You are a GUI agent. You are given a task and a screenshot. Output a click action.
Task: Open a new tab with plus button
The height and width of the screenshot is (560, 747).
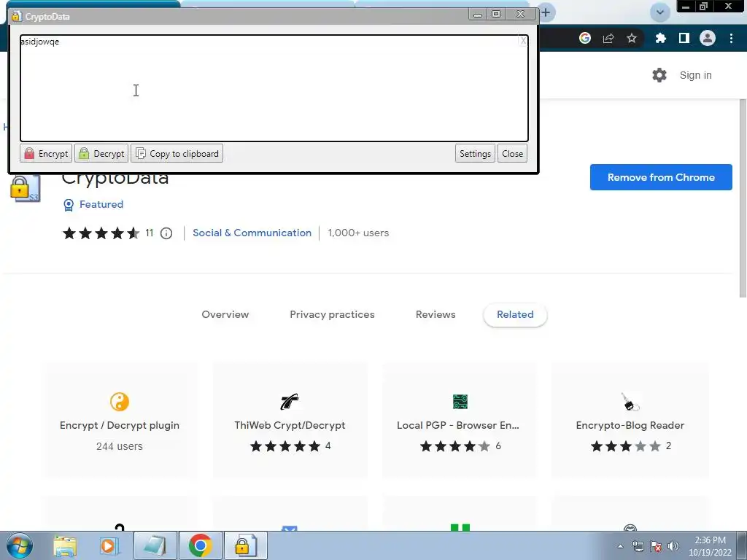(546, 12)
